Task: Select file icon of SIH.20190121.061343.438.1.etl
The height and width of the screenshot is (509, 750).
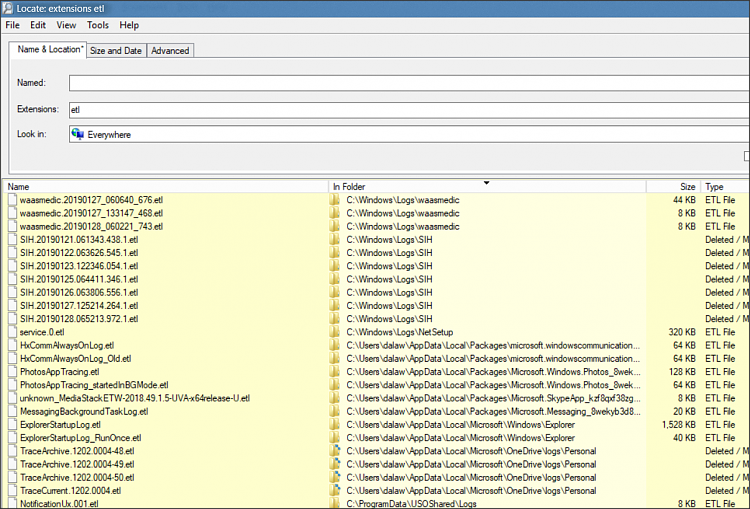Action: point(12,240)
